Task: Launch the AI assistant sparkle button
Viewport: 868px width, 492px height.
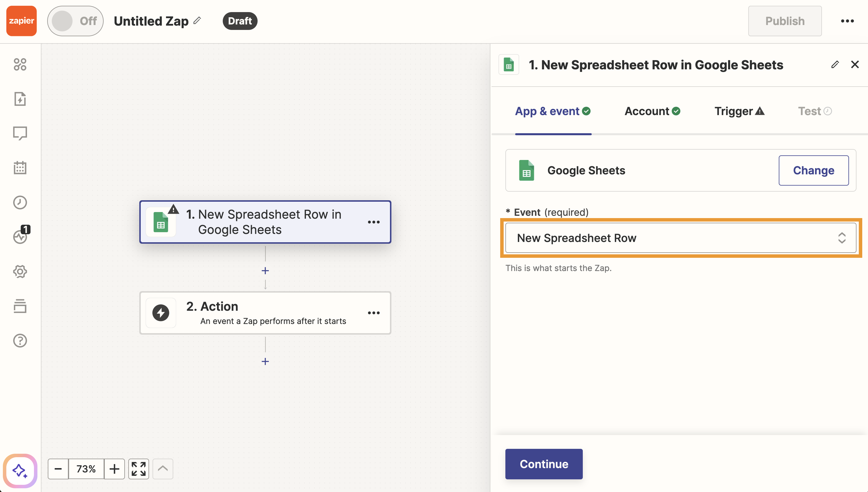Action: click(x=20, y=471)
